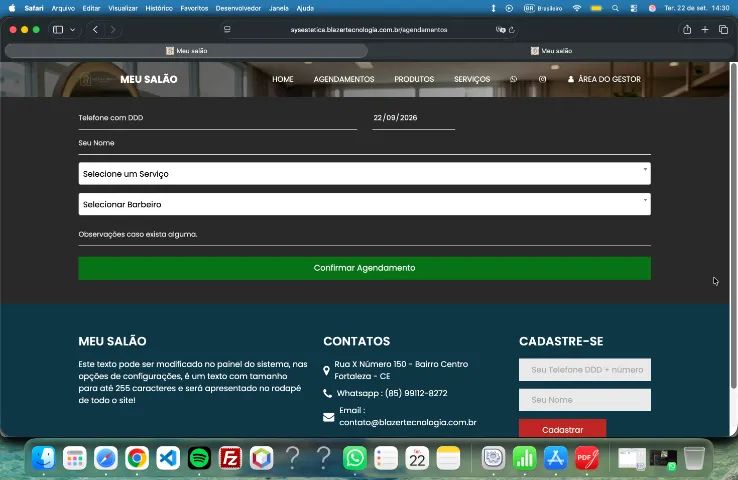The image size is (738, 480).
Task: Open Calendar from the dock
Action: tap(417, 458)
